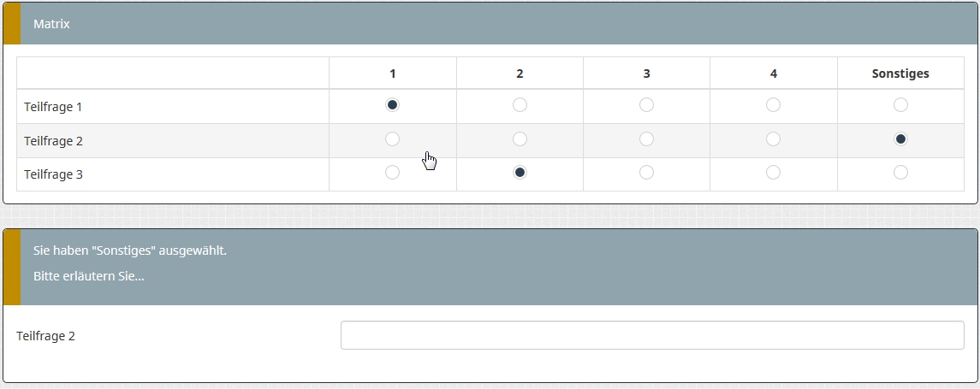Pick option 3 for Teilfrage 2
The height and width of the screenshot is (389, 980).
646,139
